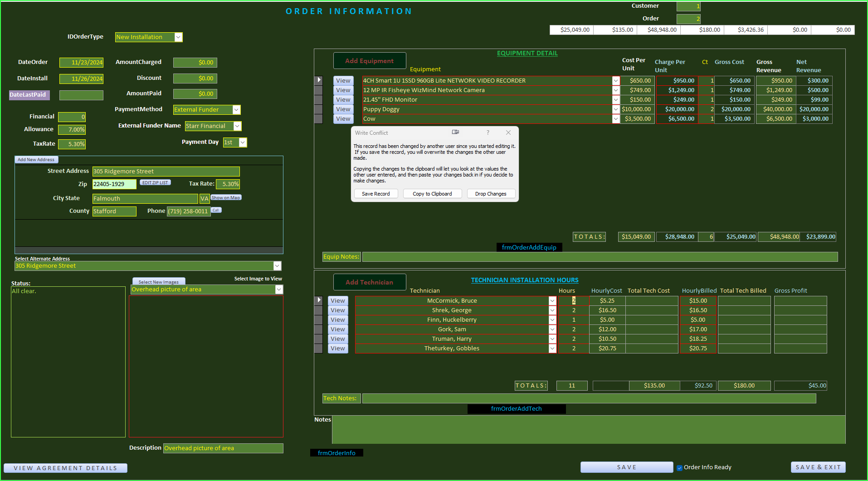The image size is (868, 481).
Task: Click Show on Map next to state
Action: coord(226,198)
